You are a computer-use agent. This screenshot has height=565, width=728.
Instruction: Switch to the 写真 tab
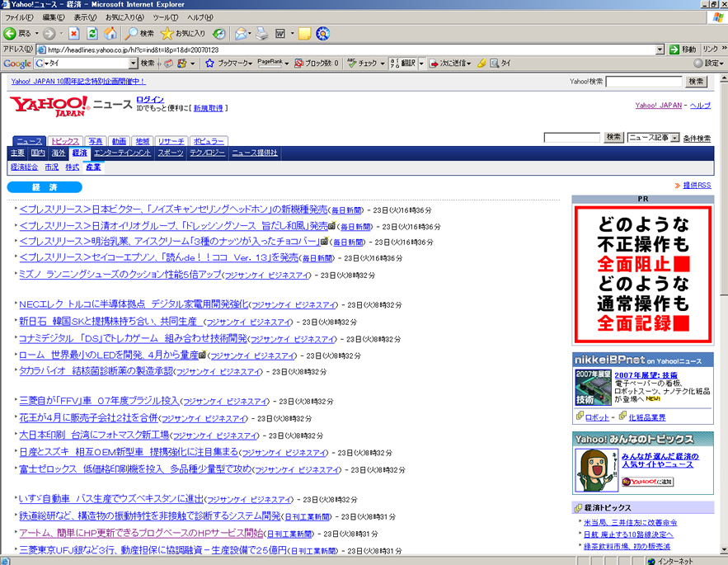pos(96,141)
